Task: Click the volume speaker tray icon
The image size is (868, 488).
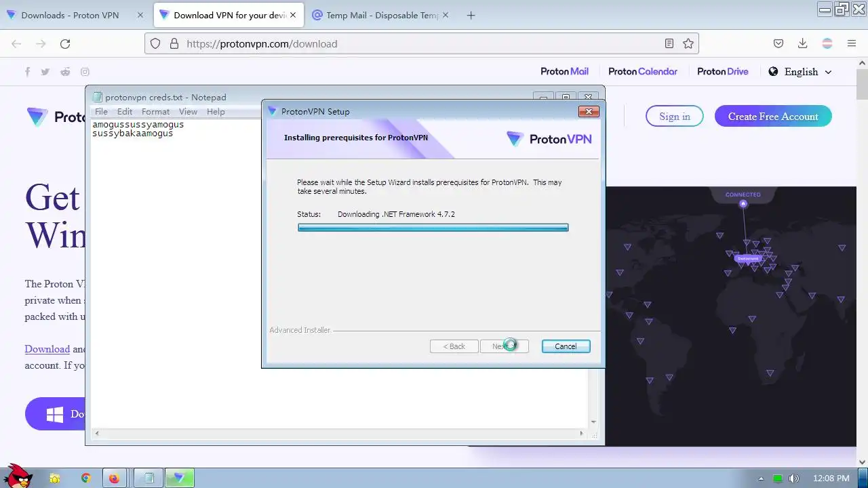Action: [794, 479]
